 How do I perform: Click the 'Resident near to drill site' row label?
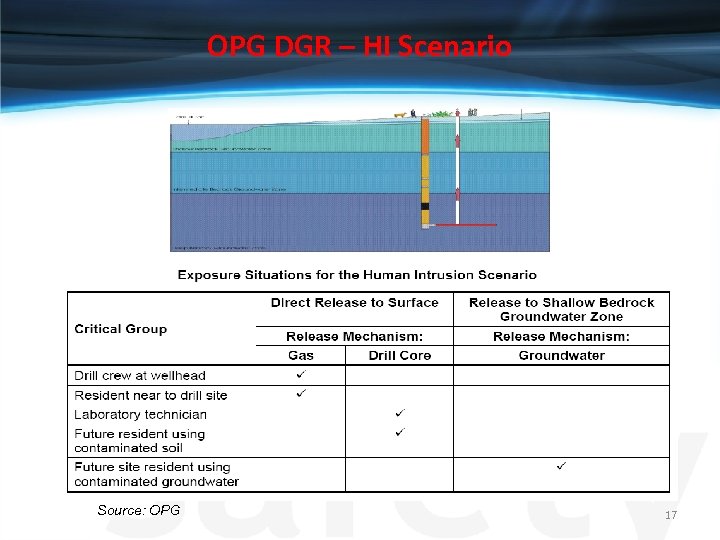[151, 395]
